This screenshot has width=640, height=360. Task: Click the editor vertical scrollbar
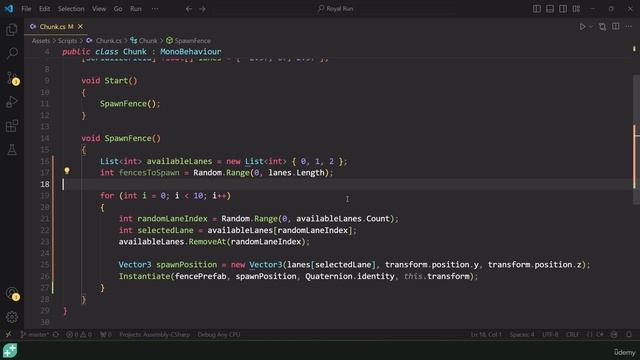pyautogui.click(x=636, y=139)
